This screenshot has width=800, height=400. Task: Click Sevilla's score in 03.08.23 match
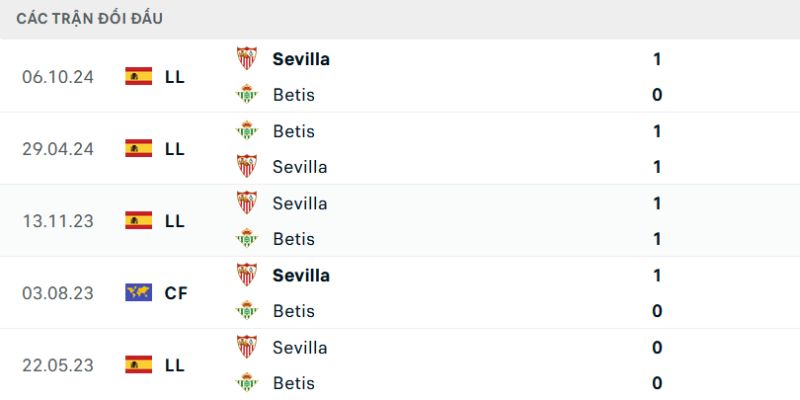pos(657,275)
